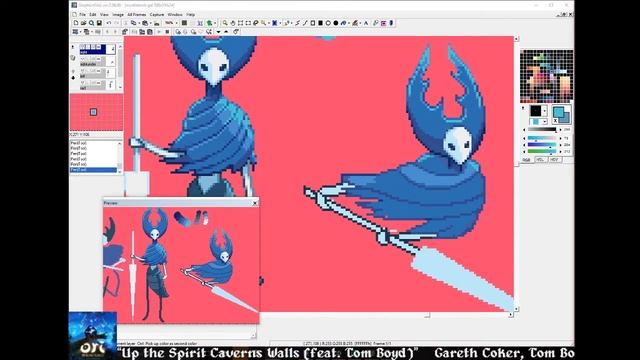Switch to the HSV color tab
This screenshot has width=640, height=360.
coord(554,160)
